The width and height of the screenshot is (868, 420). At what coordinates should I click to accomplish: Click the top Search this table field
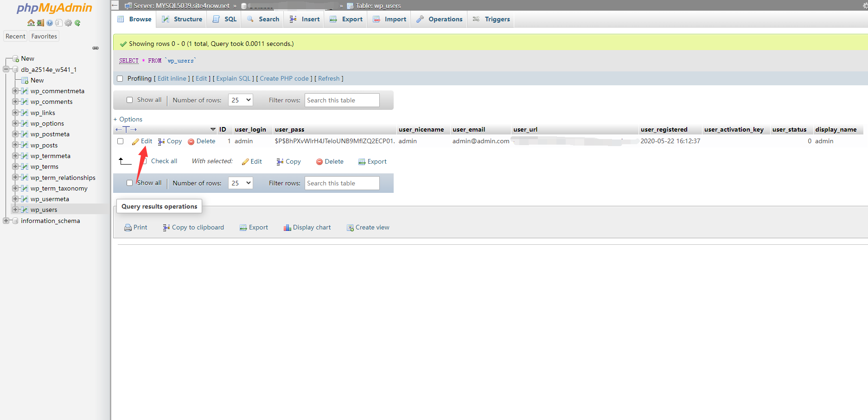(x=342, y=100)
